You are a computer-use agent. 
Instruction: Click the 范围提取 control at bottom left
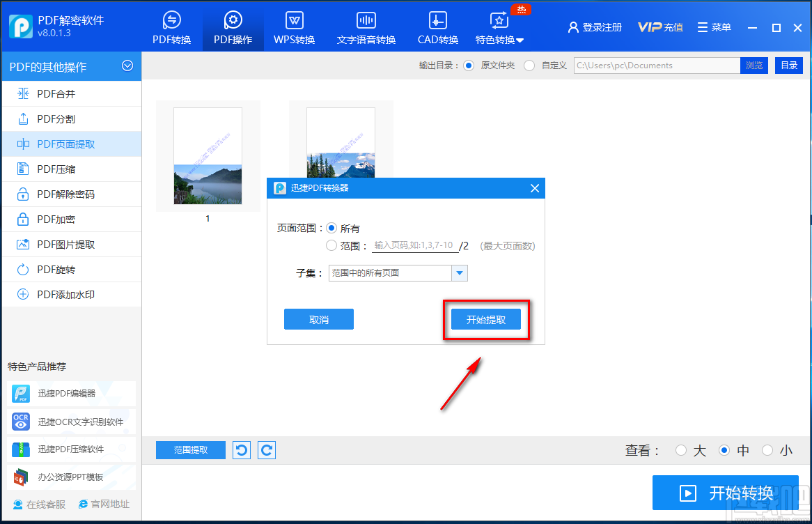(190, 450)
